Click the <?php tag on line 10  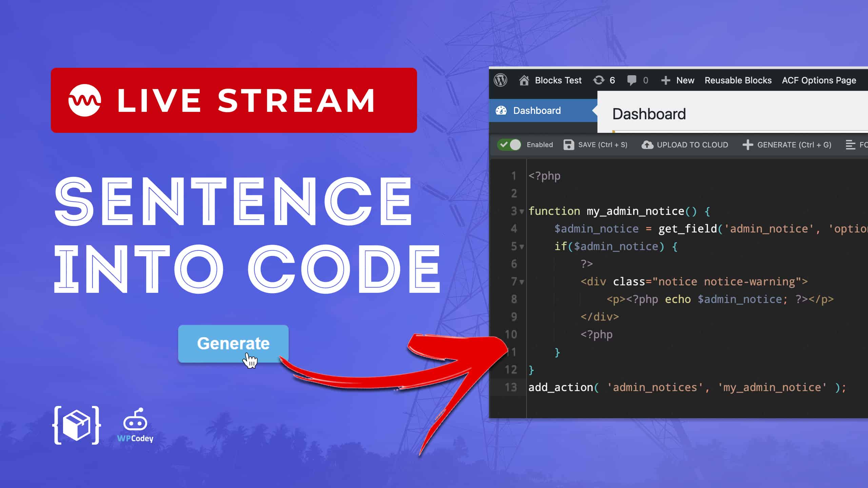click(597, 334)
